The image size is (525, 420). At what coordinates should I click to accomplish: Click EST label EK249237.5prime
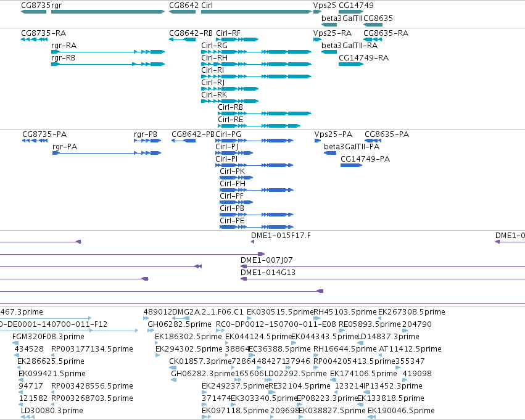[235, 386]
